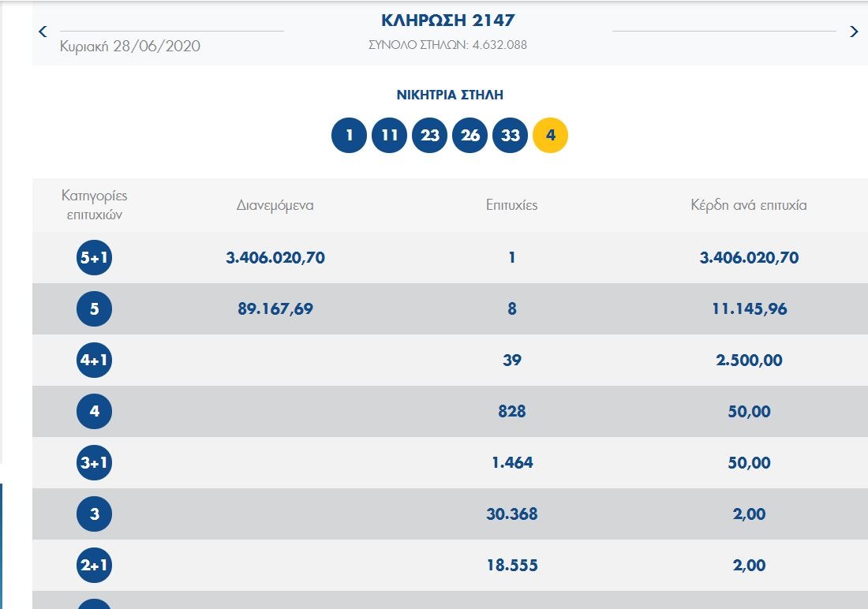Go to next draw with right arrow
This screenshot has width=868, height=609.
853,32
